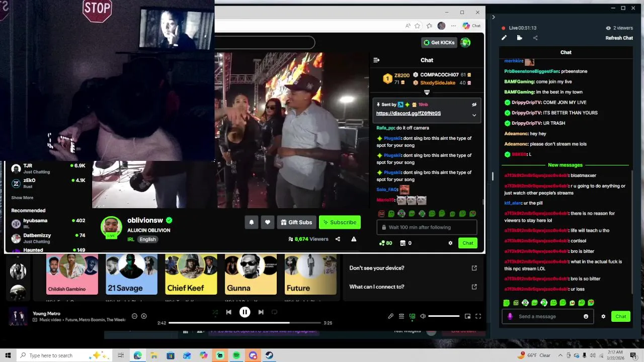The width and height of the screenshot is (644, 362).
Task: Click the Send a message input field
Action: coord(547,317)
